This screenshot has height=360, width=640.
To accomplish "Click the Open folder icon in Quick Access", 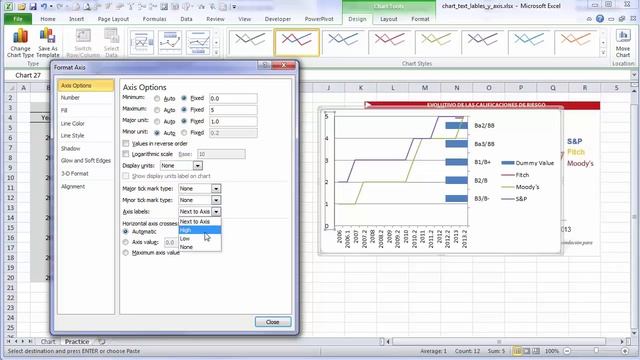I will 22,6.
